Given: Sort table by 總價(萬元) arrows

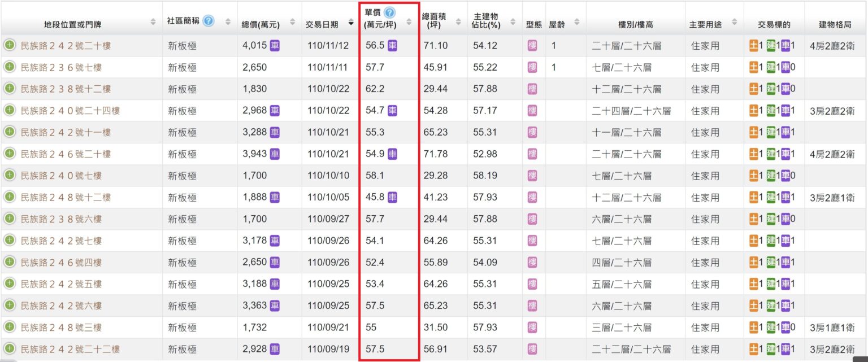Looking at the screenshot, I should 292,22.
